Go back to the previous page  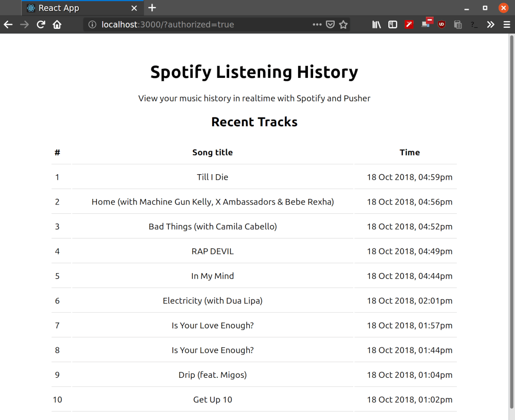pyautogui.click(x=8, y=24)
